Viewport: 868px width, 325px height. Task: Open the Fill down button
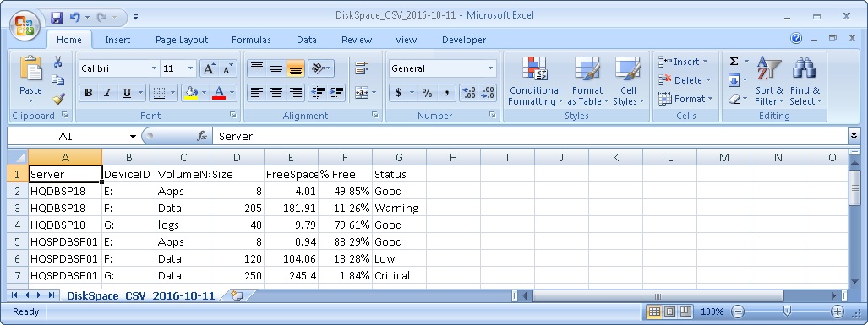tap(734, 81)
